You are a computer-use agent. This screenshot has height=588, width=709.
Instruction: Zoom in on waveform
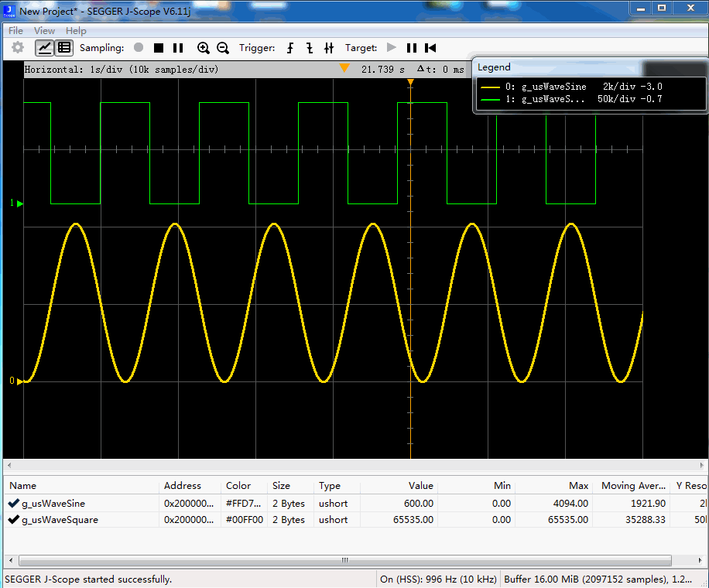(204, 48)
